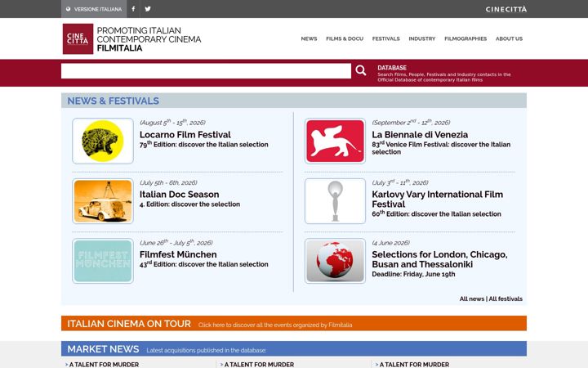Image resolution: width=588 pixels, height=368 pixels.
Task: Open the Venice winged lion thumbnail
Action: pos(335,141)
